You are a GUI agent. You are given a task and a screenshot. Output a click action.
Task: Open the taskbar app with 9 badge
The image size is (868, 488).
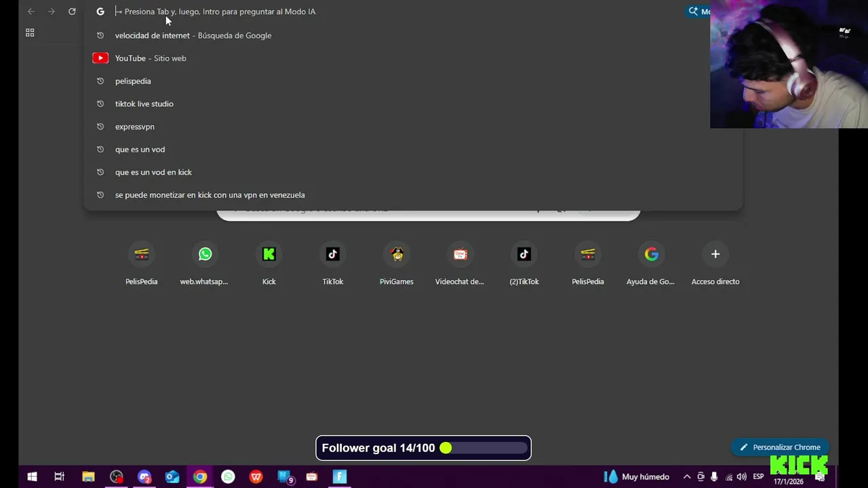(285, 476)
